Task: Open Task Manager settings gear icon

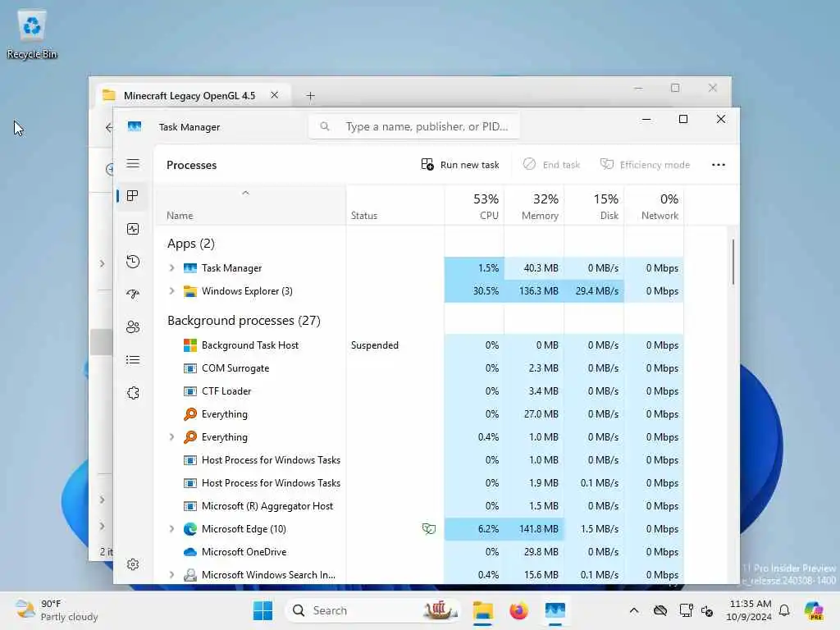Action: click(133, 564)
